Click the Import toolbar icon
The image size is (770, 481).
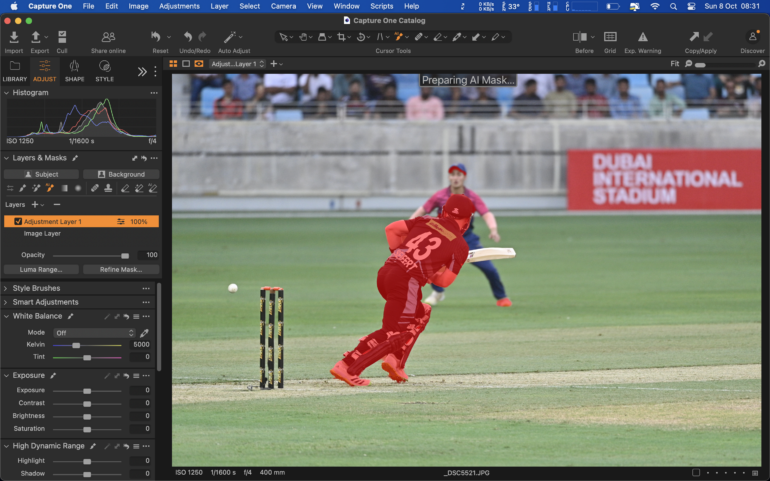14,37
